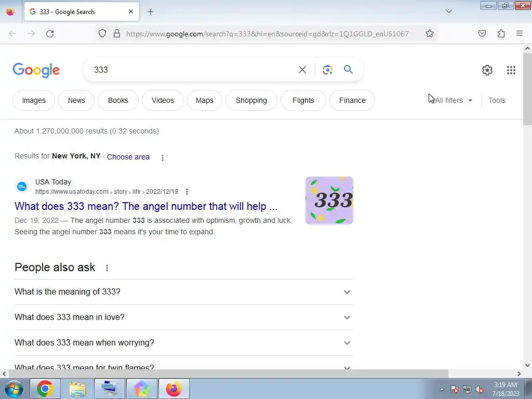Open tracking protection shield icon
The width and height of the screenshot is (532, 399).
click(102, 33)
